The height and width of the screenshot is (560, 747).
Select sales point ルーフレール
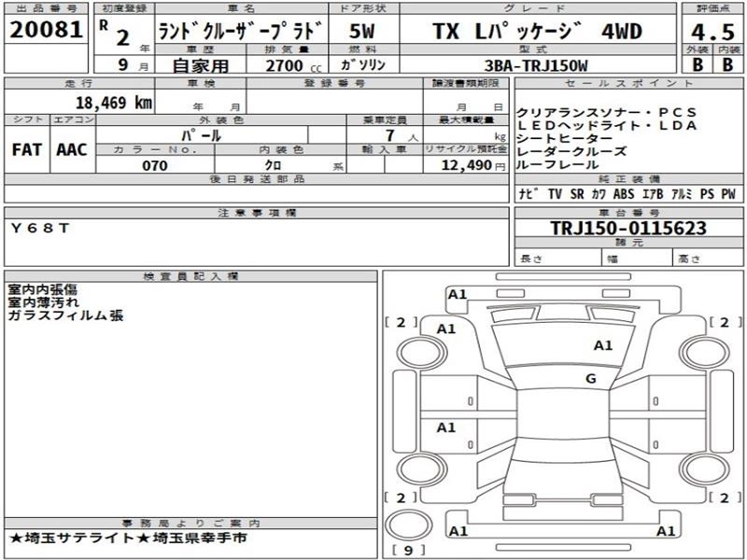[557, 165]
